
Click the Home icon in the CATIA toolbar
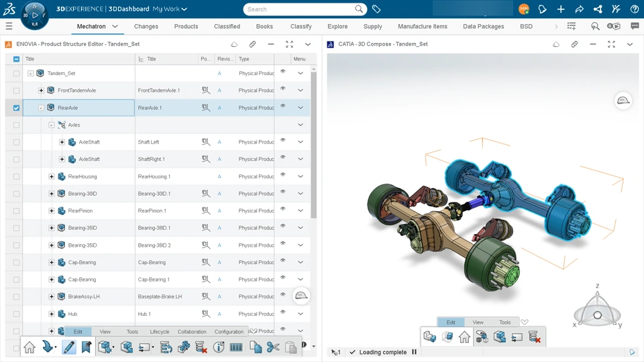[x=464, y=337]
